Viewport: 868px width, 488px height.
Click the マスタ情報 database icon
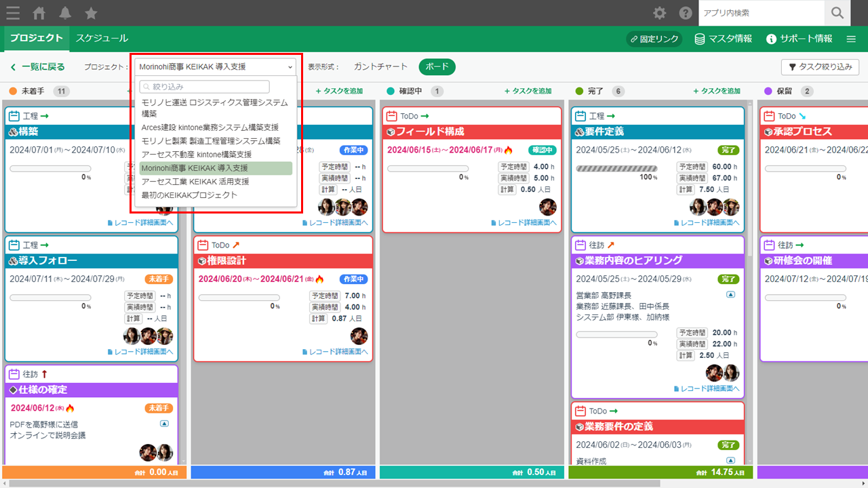[x=700, y=39]
